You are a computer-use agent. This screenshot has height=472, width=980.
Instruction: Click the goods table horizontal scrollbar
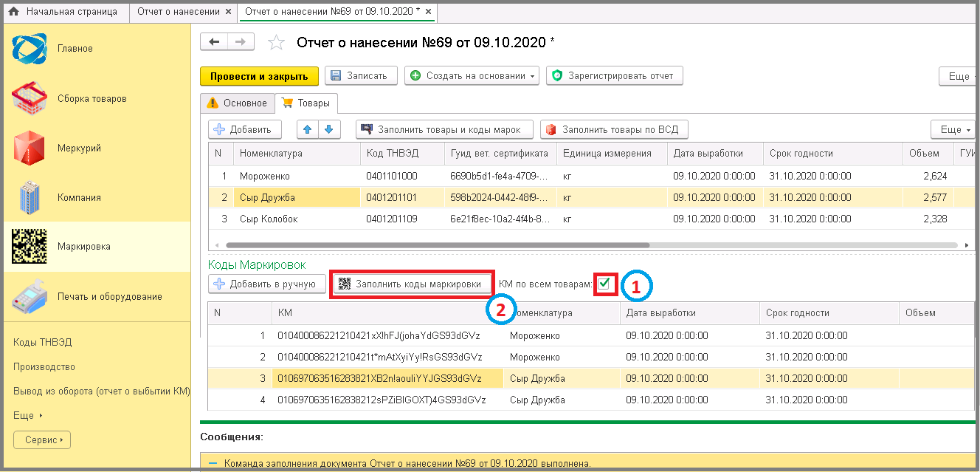point(437,245)
